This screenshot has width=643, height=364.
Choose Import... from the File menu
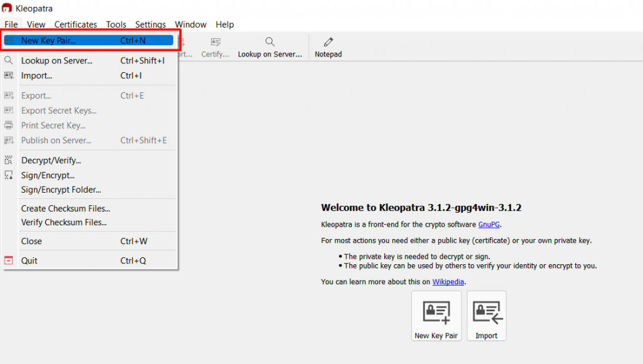tap(89, 76)
